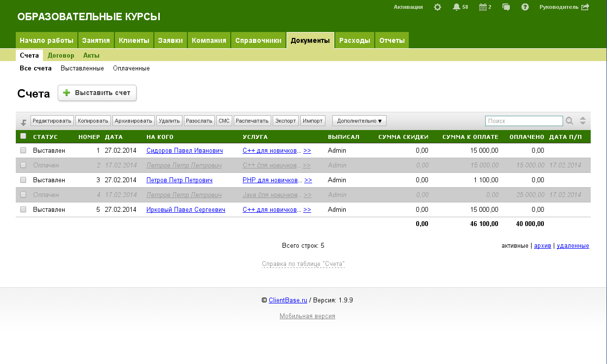Check the box for invoice number 1
The image size is (607, 364).
tap(23, 150)
